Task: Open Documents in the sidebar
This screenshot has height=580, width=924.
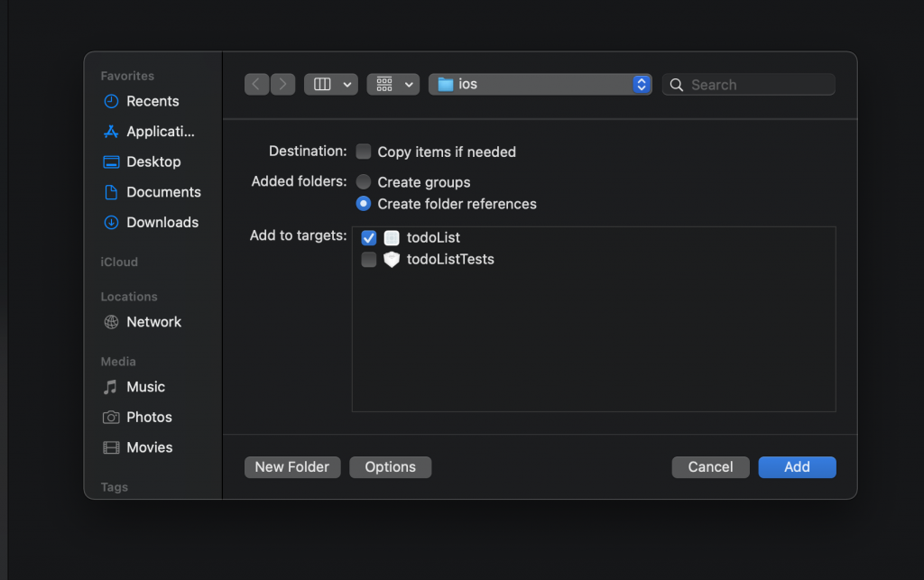Action: click(x=163, y=192)
